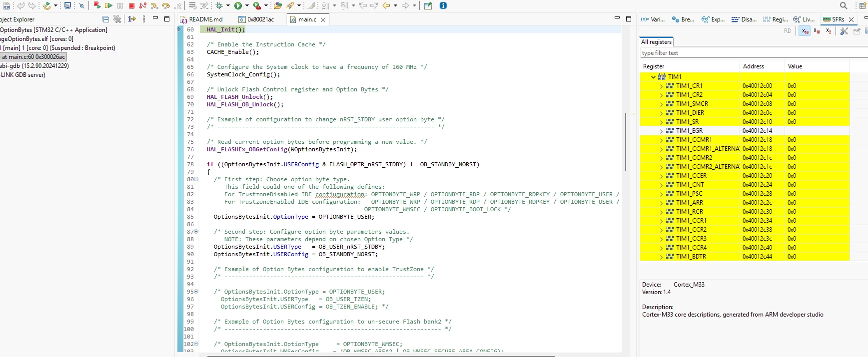Open the Variables view tab
This screenshot has height=357, width=868.
(x=653, y=19)
